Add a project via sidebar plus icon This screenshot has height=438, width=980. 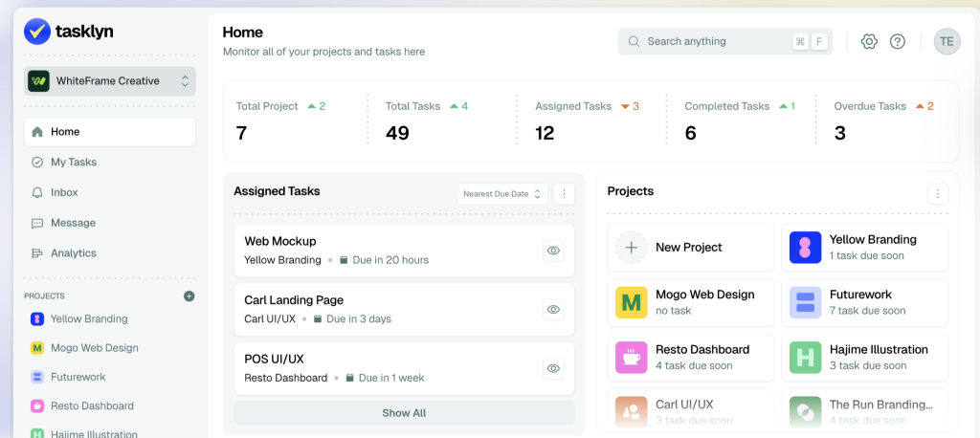tap(189, 296)
